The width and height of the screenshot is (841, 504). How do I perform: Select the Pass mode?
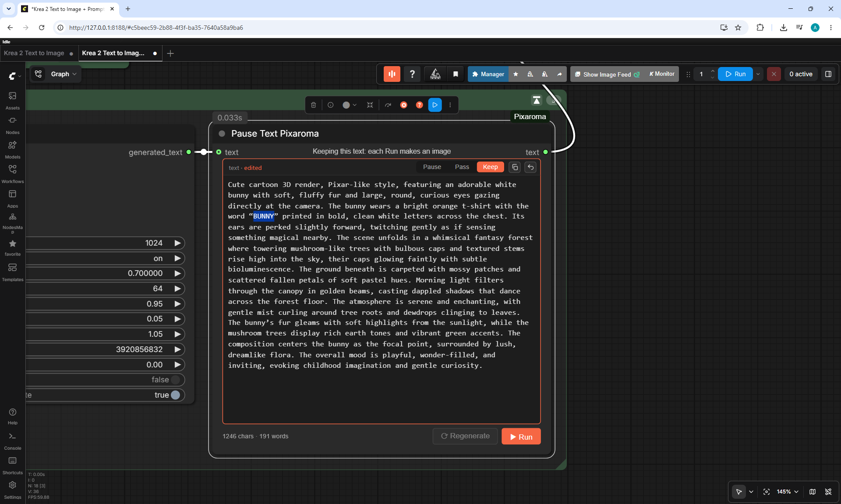462,167
